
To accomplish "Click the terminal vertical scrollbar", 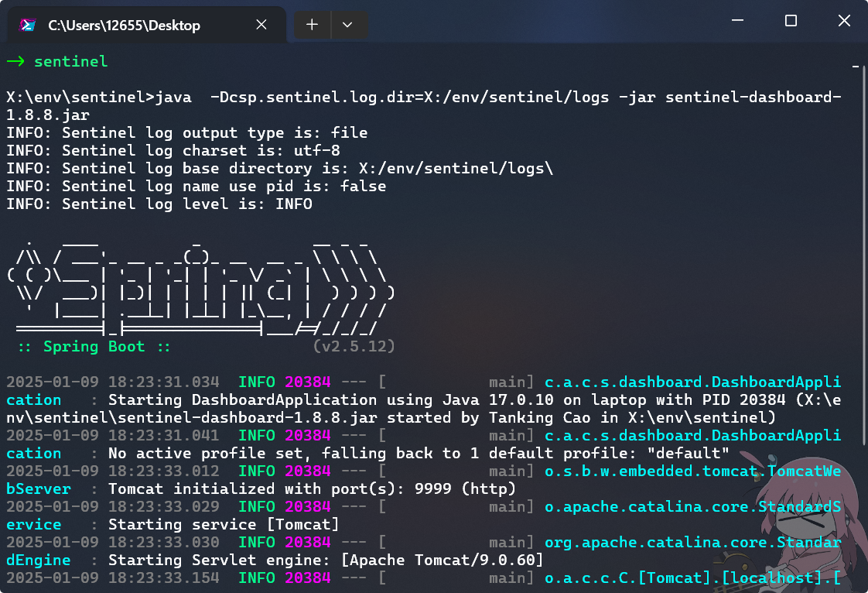I will 863,255.
